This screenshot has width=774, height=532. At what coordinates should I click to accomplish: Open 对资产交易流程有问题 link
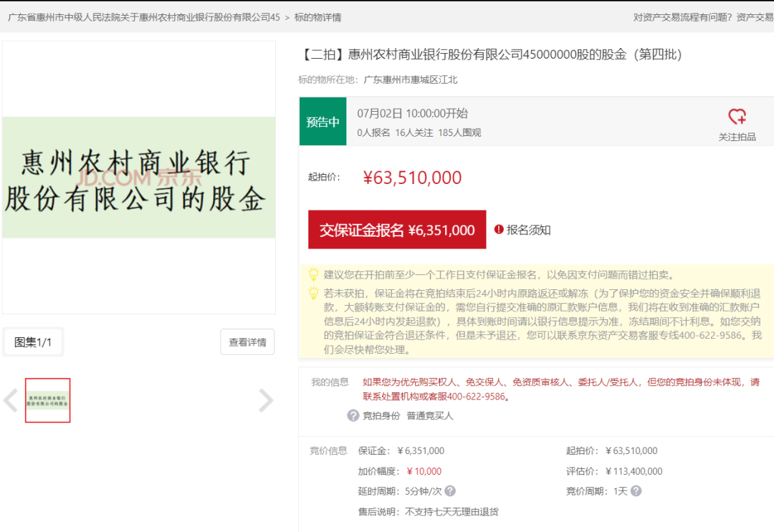click(683, 17)
